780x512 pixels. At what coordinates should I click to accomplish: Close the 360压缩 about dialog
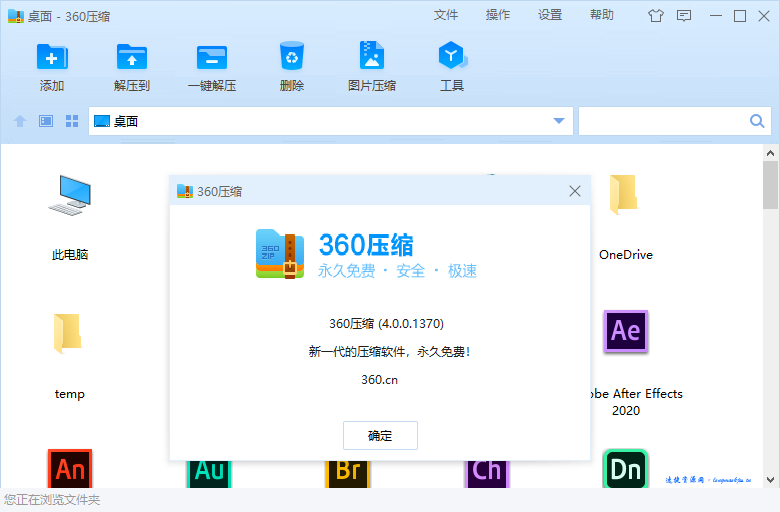pos(575,191)
